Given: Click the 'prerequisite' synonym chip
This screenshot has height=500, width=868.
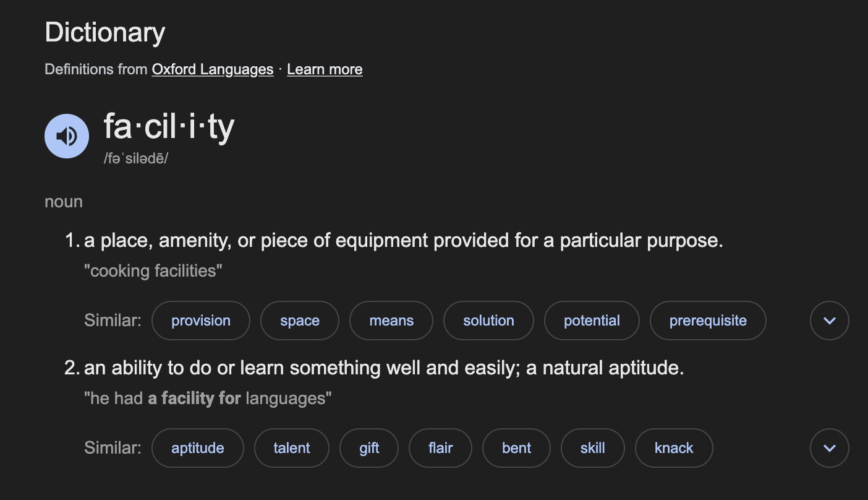Looking at the screenshot, I should (708, 321).
